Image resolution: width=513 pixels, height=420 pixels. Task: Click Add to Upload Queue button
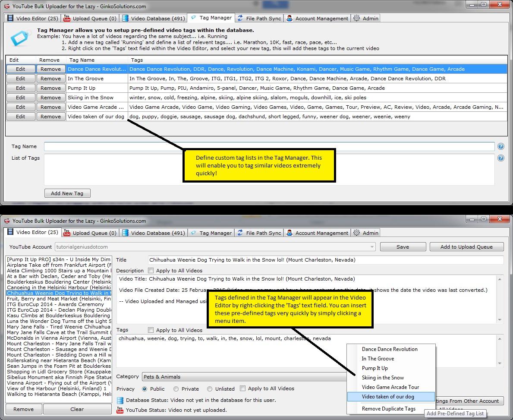coord(466,247)
